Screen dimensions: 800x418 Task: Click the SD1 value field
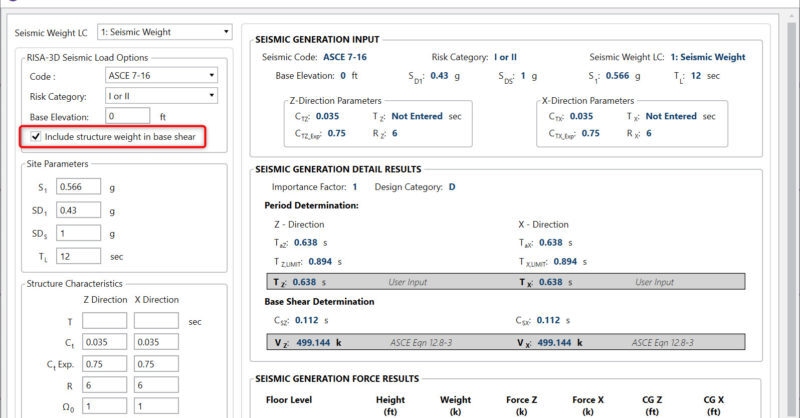[78, 211]
